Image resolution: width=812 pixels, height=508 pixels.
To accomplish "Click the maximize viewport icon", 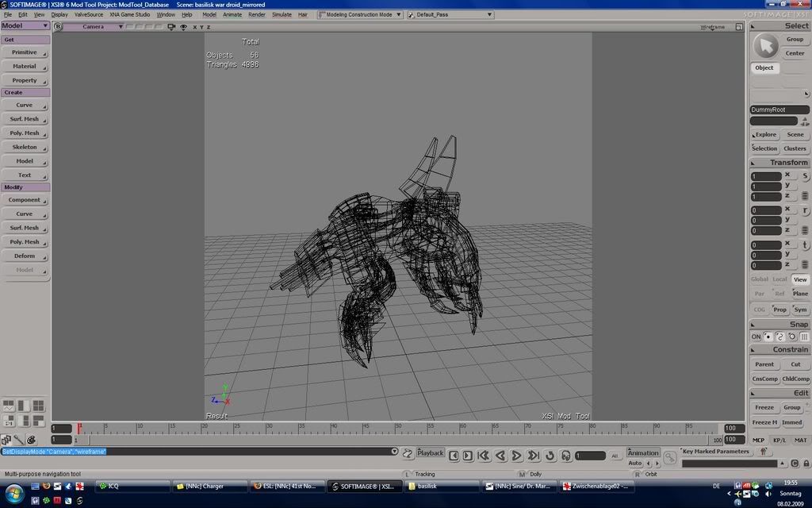I will click(x=739, y=26).
